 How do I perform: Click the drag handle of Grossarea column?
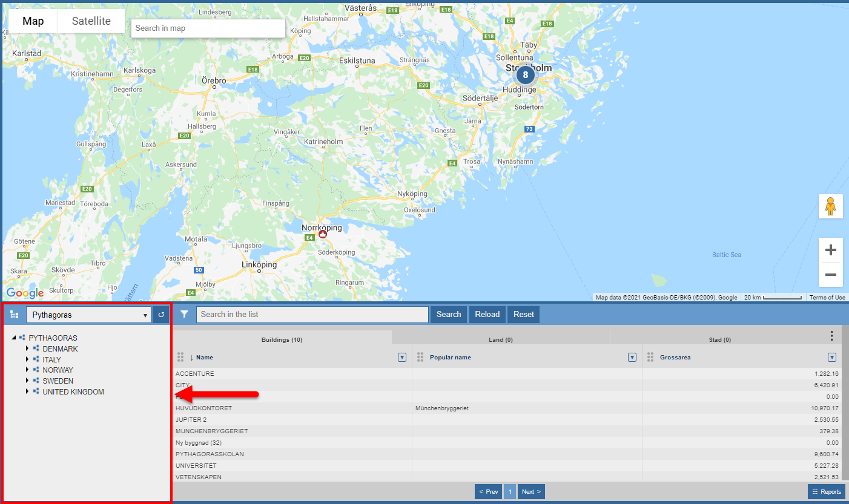tap(650, 357)
